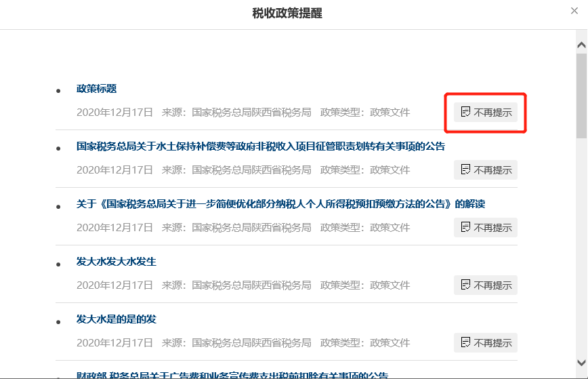Click 不再提示 for 水土保持补偿费 announcement
The image size is (588, 379).
pos(486,170)
